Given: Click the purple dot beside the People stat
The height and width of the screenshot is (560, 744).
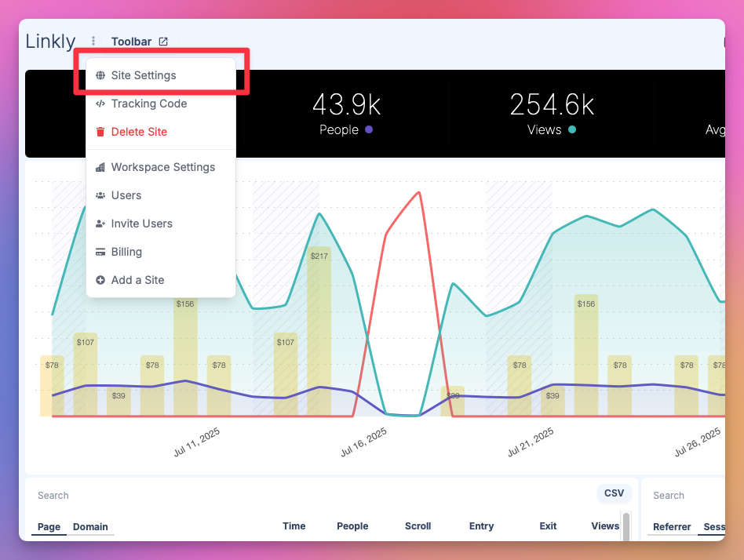Looking at the screenshot, I should coord(369,130).
